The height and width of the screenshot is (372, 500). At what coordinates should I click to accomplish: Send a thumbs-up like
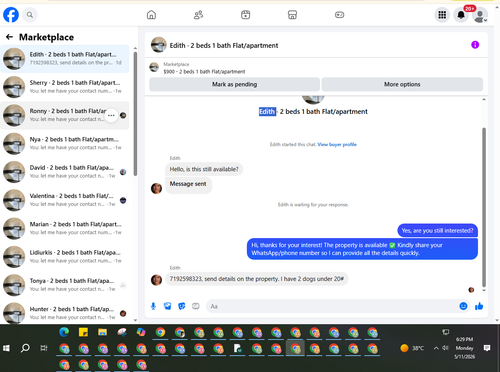[x=479, y=306]
